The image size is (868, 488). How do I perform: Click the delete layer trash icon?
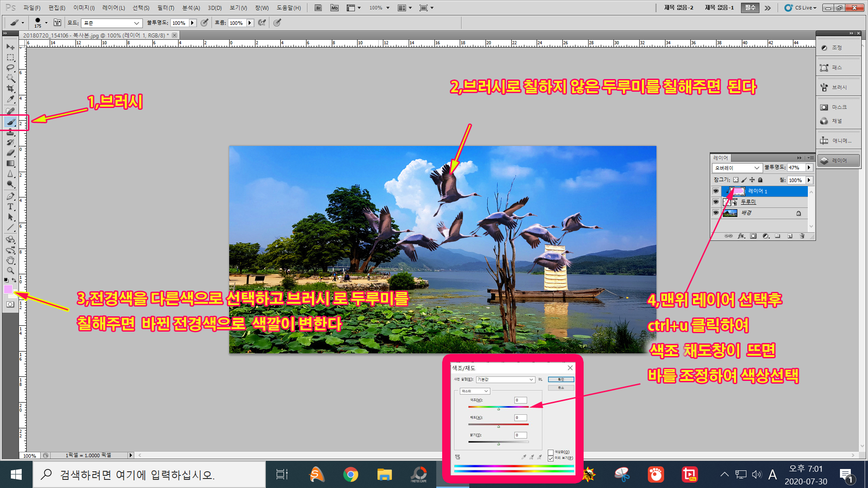(802, 236)
